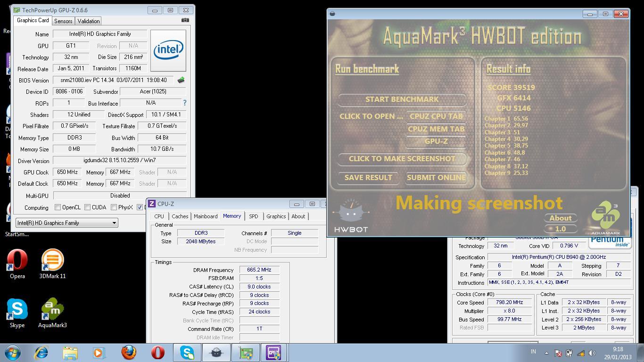Open the Graphics tab in CPU-Z
The image size is (644, 362).
coord(276,216)
